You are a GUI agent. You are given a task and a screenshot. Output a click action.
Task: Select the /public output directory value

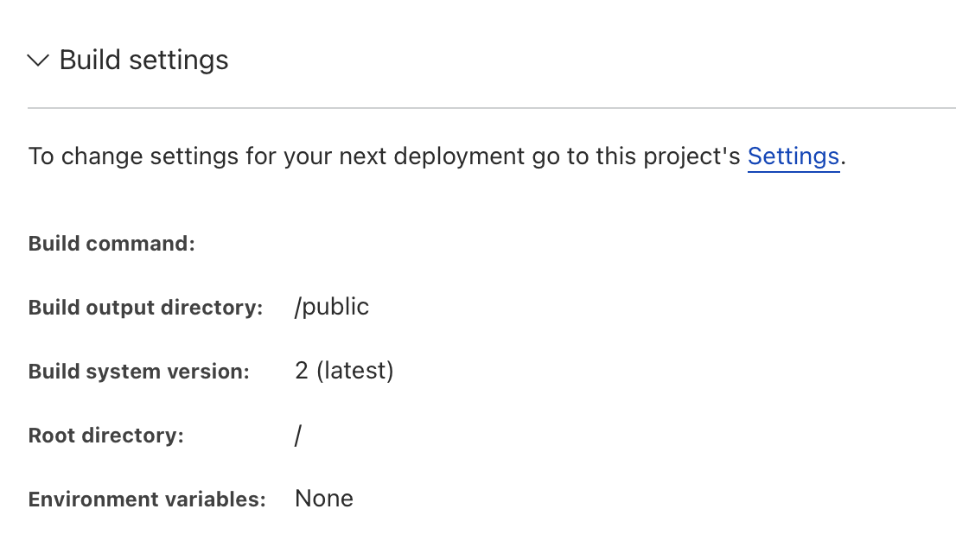click(332, 307)
